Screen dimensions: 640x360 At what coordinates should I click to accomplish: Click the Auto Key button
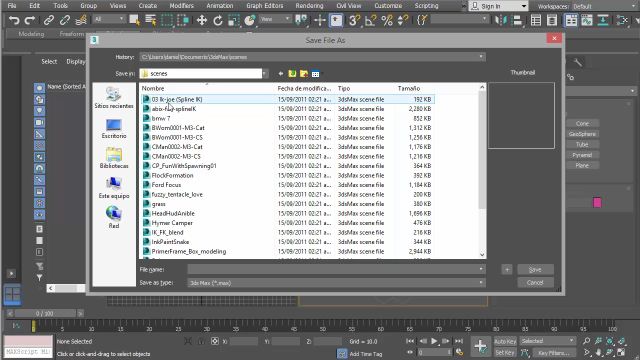[x=505, y=341]
